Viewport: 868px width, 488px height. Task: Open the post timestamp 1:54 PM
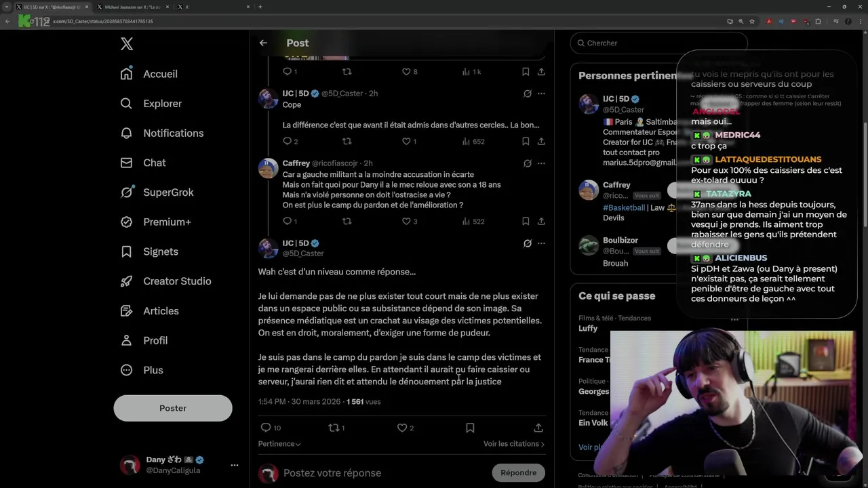pyautogui.click(x=272, y=402)
